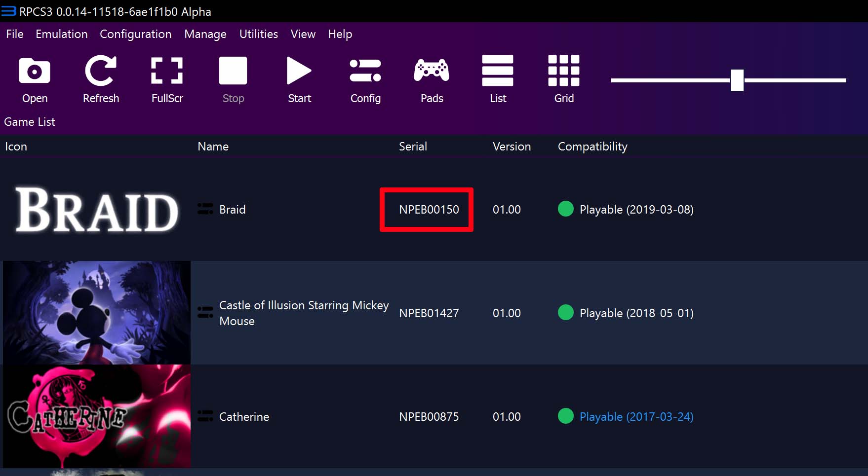Click serial NPEB01427
Image resolution: width=868 pixels, height=476 pixels.
click(429, 313)
